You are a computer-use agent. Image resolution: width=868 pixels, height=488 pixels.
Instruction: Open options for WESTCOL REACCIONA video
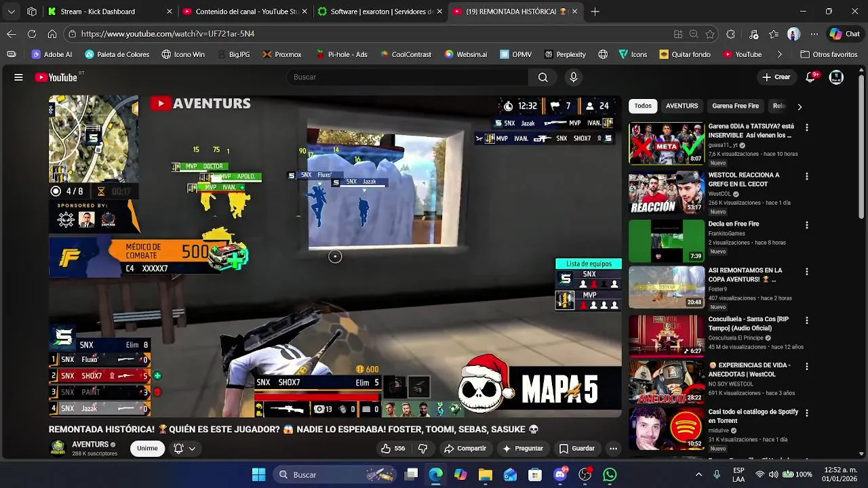pyautogui.click(x=806, y=176)
